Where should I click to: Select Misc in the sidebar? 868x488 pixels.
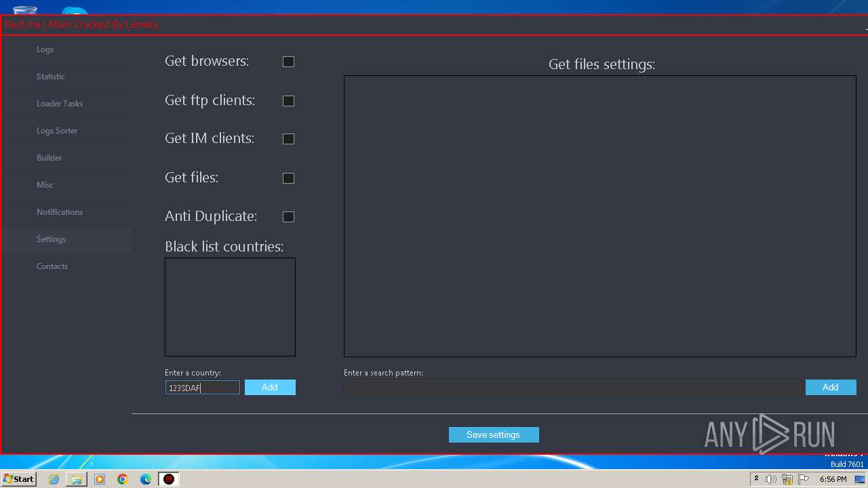pyautogui.click(x=66, y=185)
